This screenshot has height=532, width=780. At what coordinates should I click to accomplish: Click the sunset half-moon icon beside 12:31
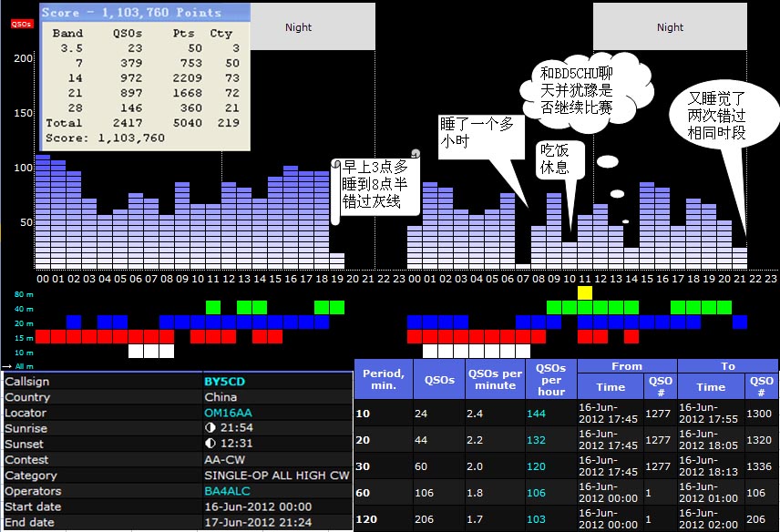(209, 444)
